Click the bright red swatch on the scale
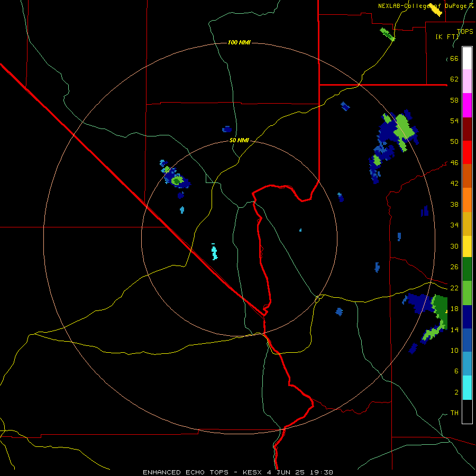 [x=467, y=152]
